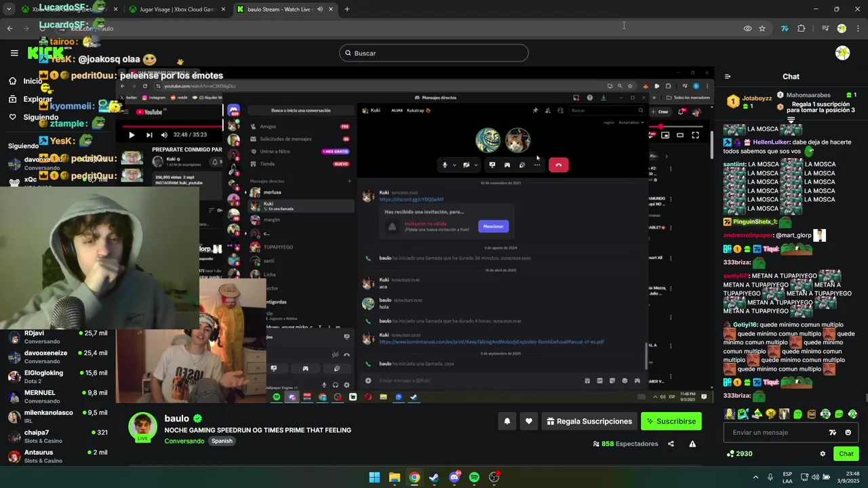Open the Kick hamburger menu
This screenshot has height=488, width=868.
[x=14, y=53]
